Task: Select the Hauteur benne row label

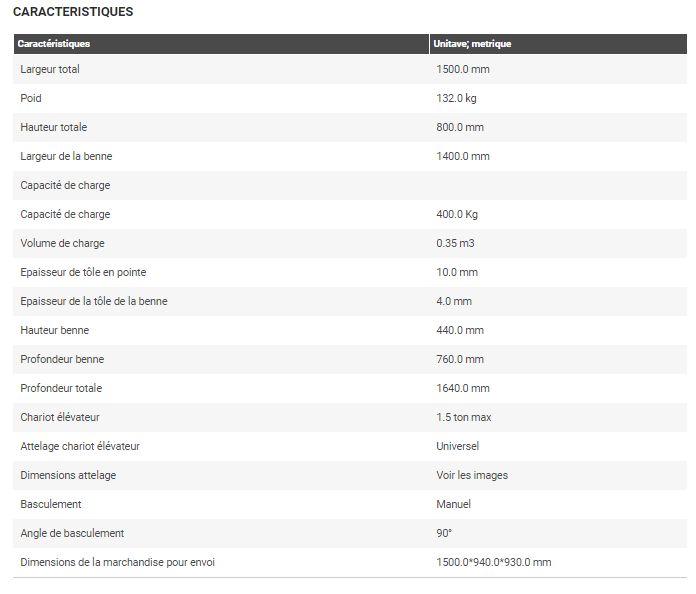Action: (53, 330)
